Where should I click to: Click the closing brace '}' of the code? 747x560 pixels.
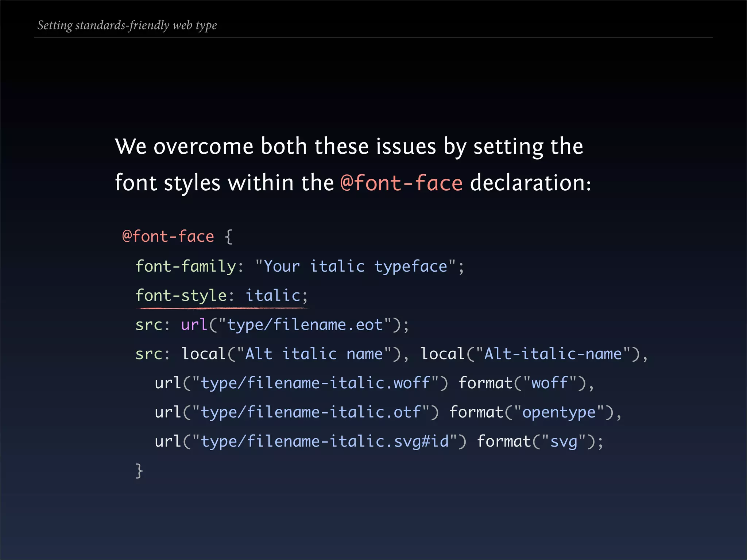(139, 471)
